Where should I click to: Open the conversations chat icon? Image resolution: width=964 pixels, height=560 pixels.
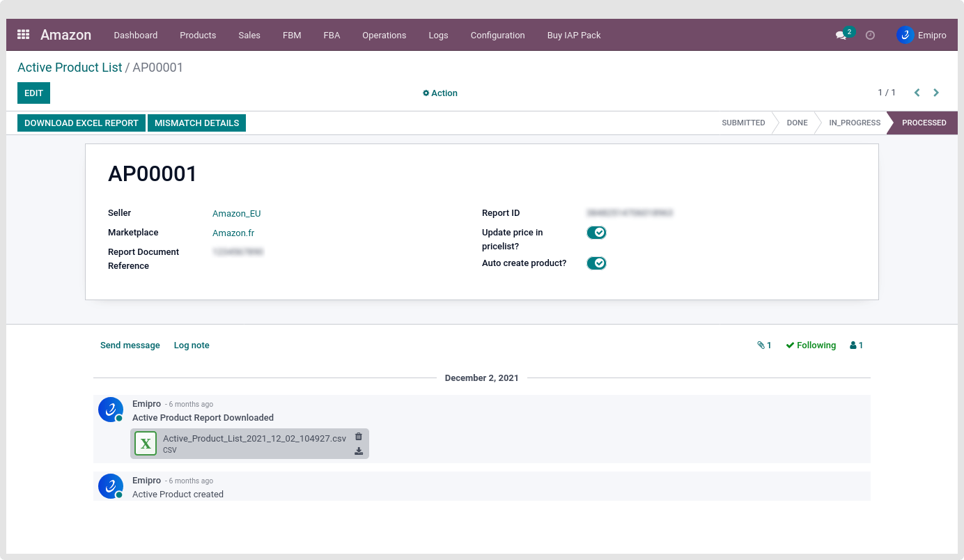841,35
